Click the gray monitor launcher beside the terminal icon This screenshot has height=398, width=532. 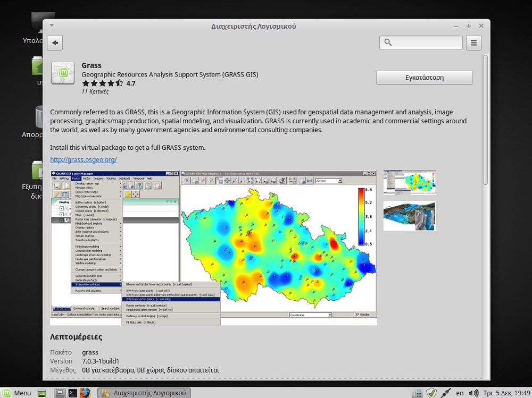point(60,393)
